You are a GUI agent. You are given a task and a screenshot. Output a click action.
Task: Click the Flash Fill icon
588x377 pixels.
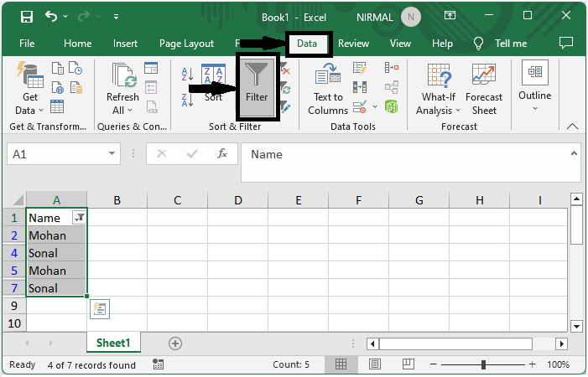360,68
